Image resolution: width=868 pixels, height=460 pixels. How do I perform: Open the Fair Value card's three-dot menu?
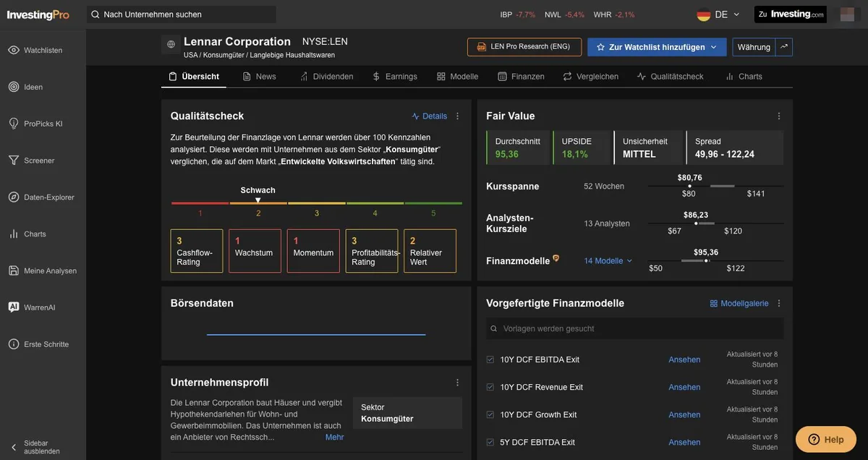[x=779, y=116]
